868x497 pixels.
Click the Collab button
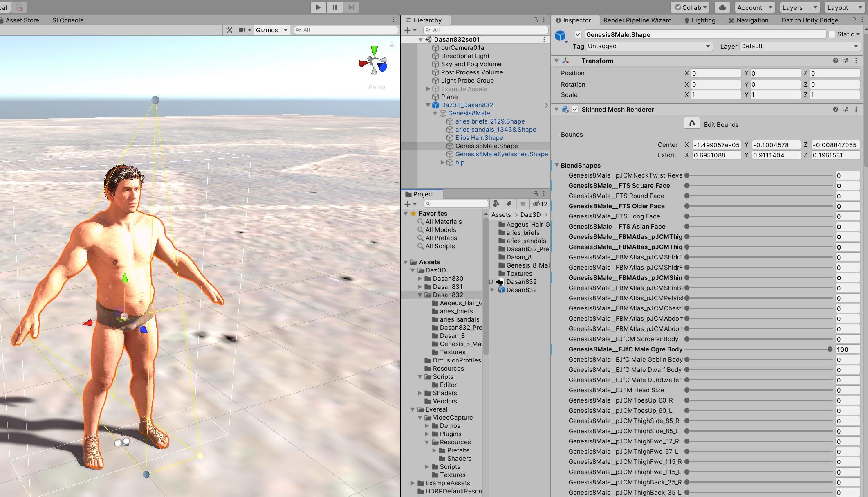click(x=691, y=7)
